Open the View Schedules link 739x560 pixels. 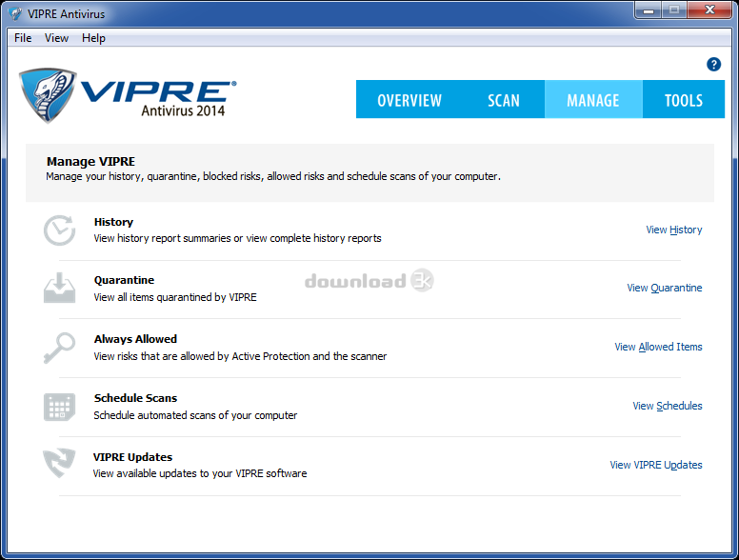click(668, 406)
